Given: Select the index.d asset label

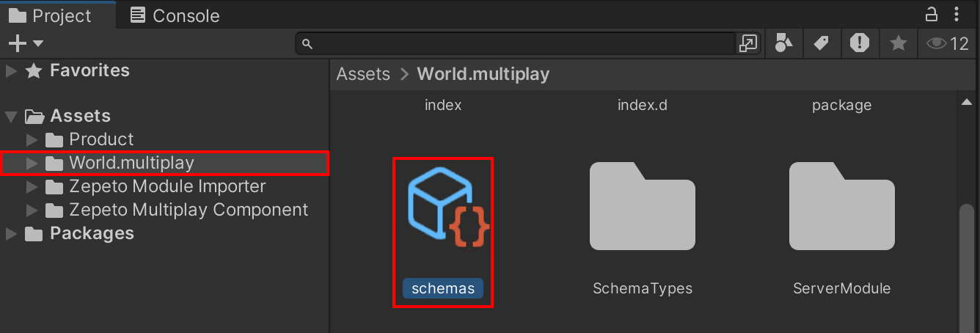Looking at the screenshot, I should click(x=643, y=105).
